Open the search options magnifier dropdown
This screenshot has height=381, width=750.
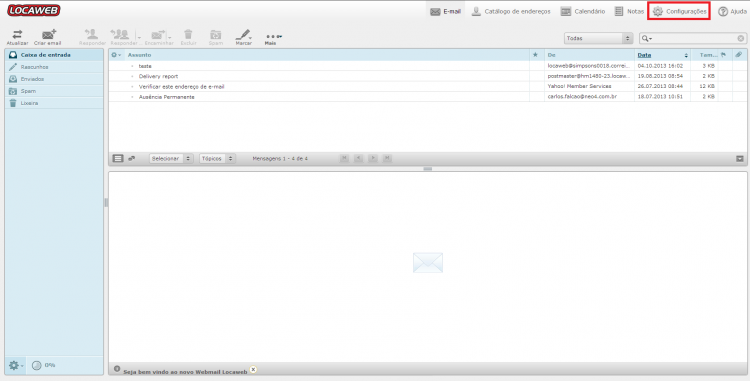(647, 38)
